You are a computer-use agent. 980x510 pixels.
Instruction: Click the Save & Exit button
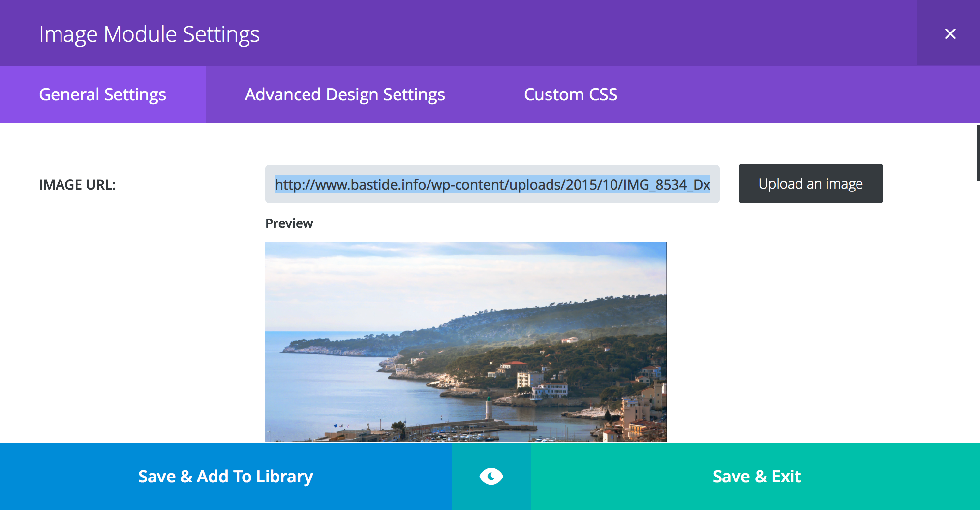(x=756, y=476)
